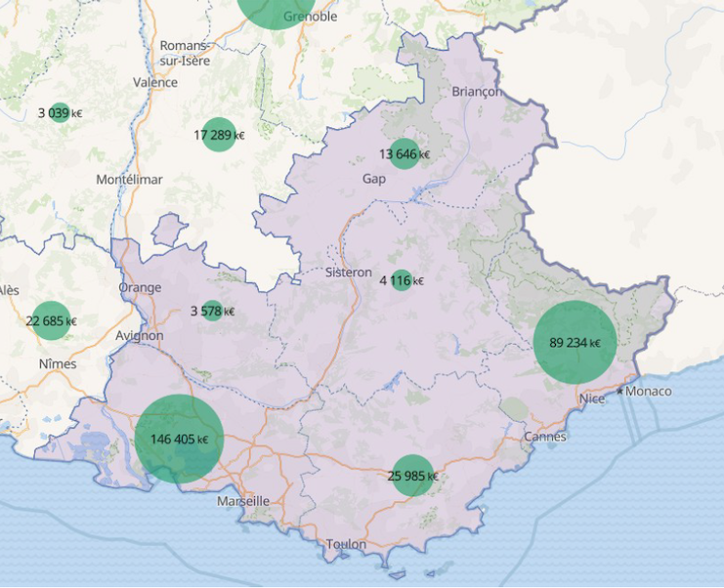Click the 3 039 k€ bubble
This screenshot has height=588, width=724.
point(60,112)
